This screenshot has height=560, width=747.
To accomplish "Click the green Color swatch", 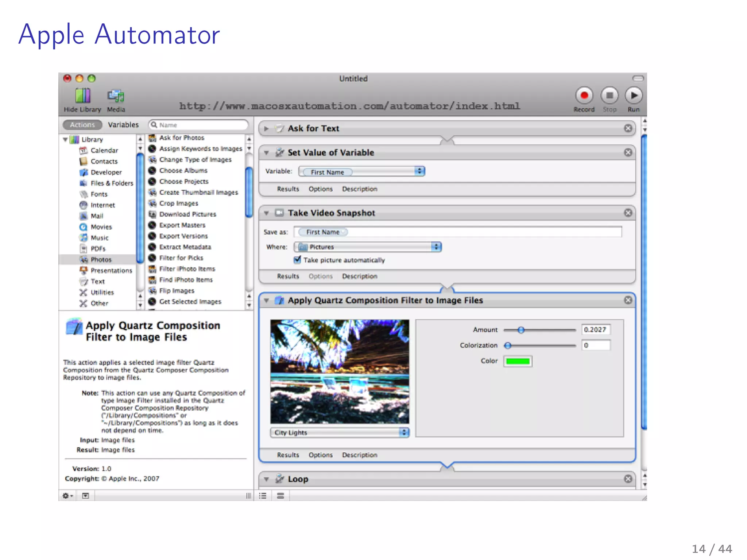I will coord(517,361).
